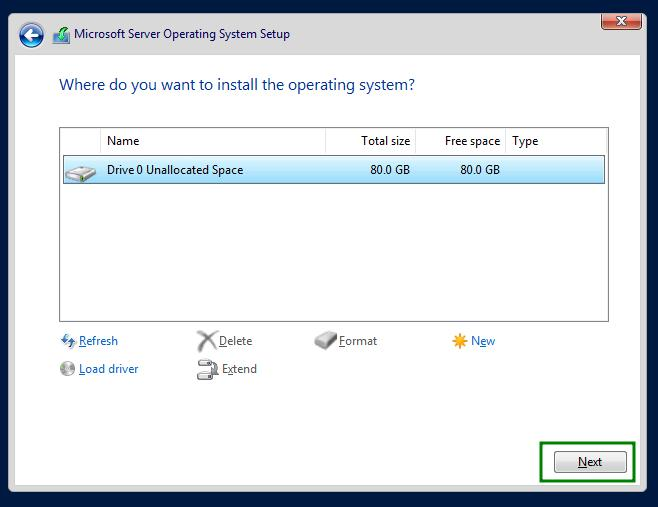
Task: Click the Extend drives icon
Action: (x=207, y=369)
